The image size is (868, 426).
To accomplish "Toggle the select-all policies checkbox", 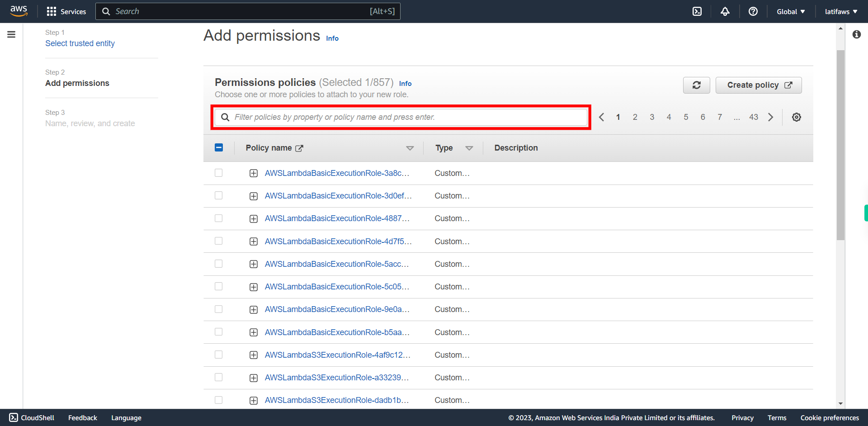I will coord(219,147).
